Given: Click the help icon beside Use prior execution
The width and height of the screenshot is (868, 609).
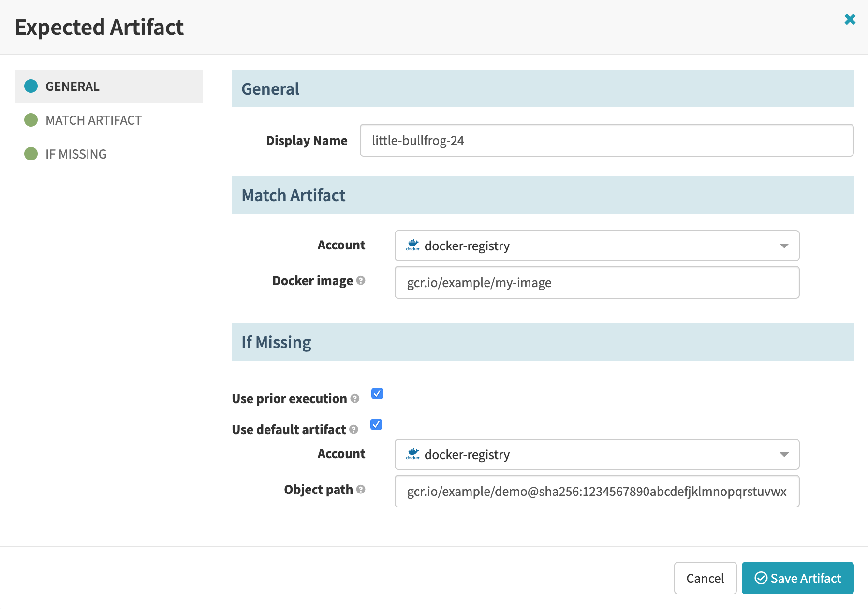Looking at the screenshot, I should (x=354, y=399).
